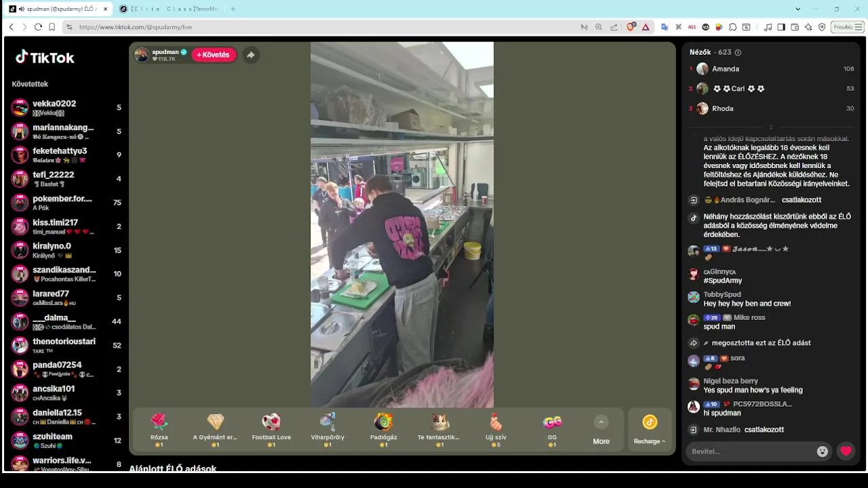Open top viewer Rhoda's profile
The image size is (868, 488).
(x=722, y=108)
